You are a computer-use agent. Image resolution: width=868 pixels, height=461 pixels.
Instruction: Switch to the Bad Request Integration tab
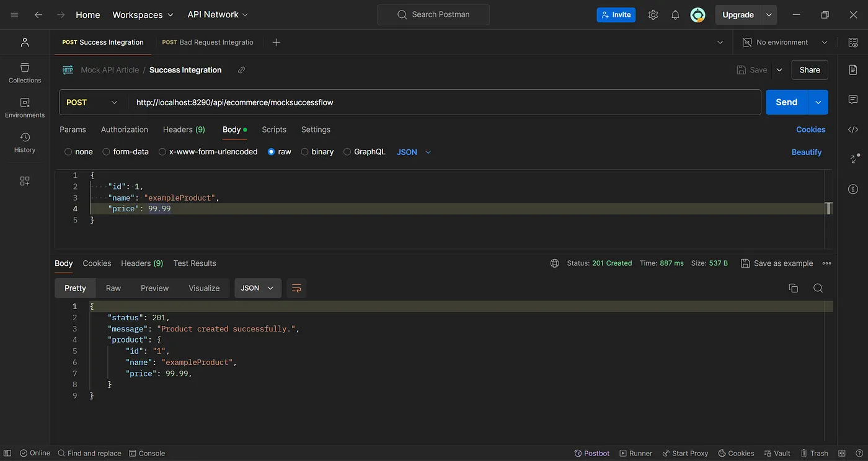point(208,42)
